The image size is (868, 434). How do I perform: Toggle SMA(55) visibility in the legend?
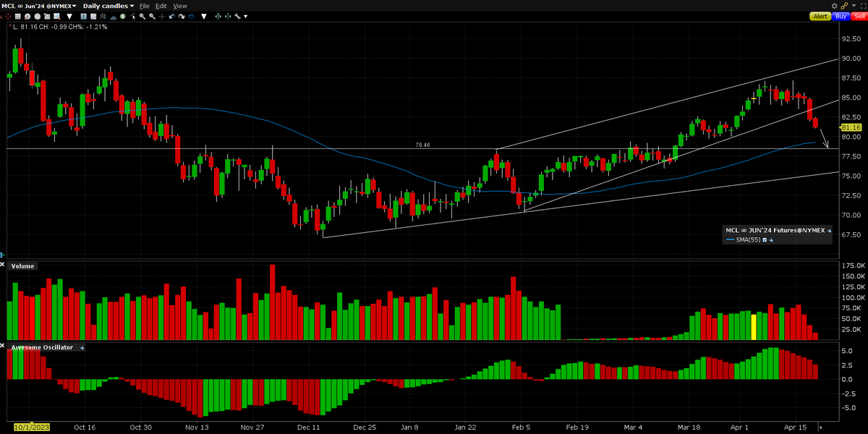coord(765,239)
